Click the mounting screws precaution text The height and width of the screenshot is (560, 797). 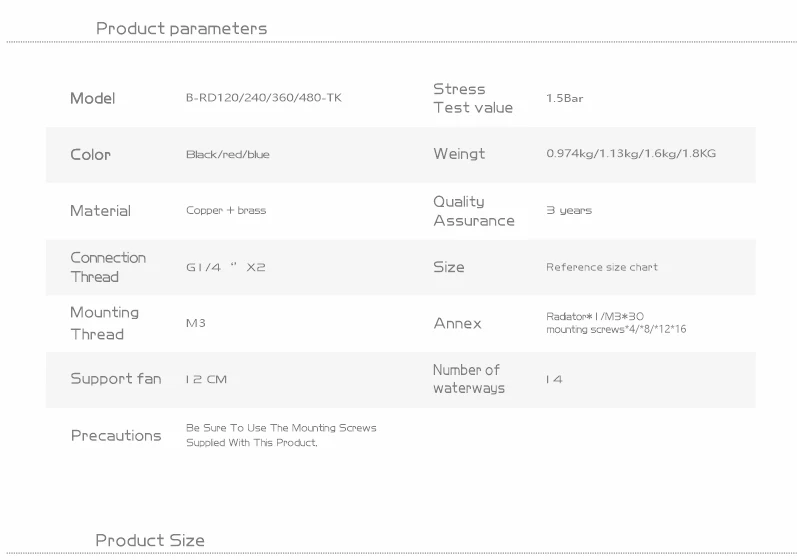click(281, 435)
